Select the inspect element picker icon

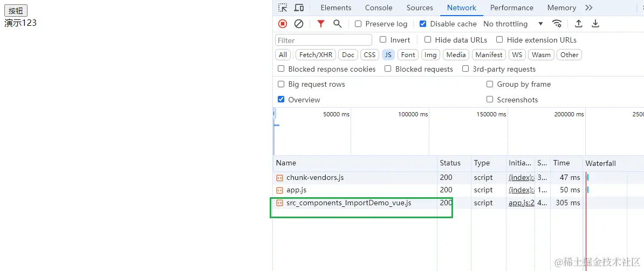coord(283,8)
